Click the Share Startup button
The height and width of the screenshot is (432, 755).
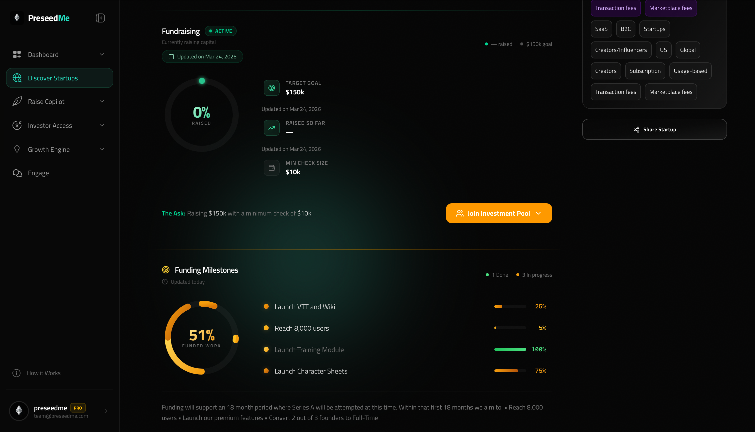654,129
